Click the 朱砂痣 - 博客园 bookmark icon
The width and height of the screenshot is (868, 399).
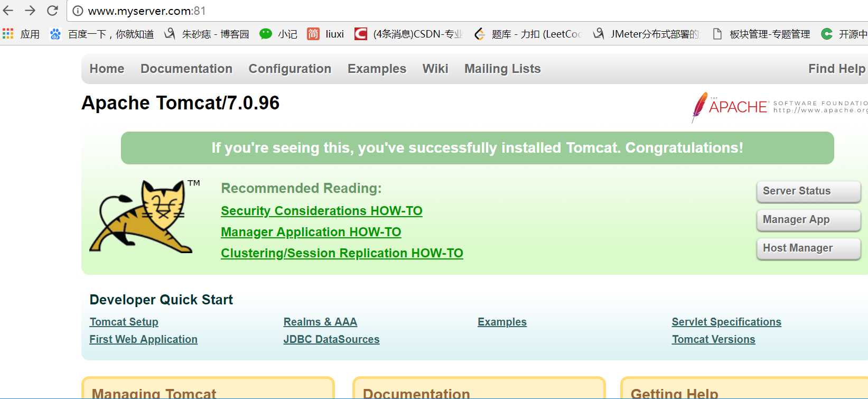pyautogui.click(x=170, y=34)
